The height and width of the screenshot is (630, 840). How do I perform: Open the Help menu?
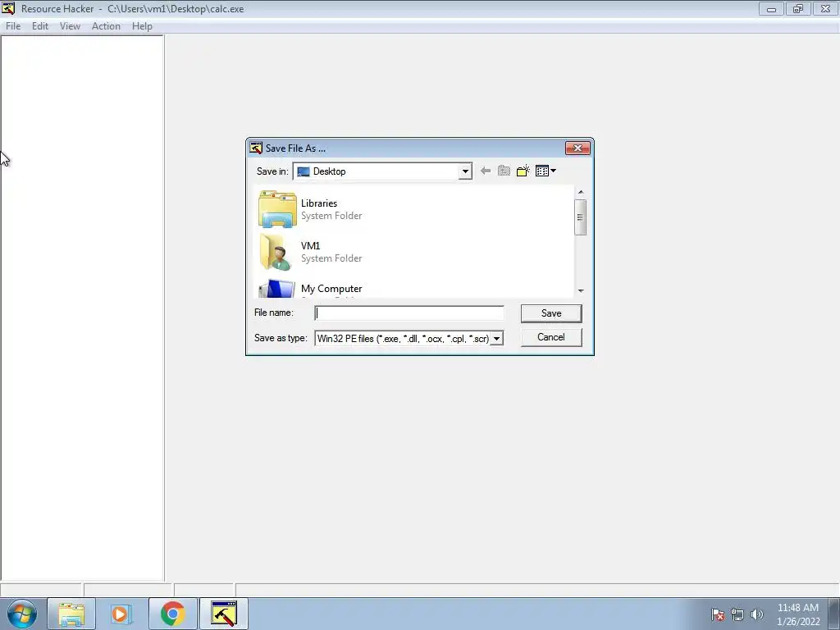coord(142,25)
